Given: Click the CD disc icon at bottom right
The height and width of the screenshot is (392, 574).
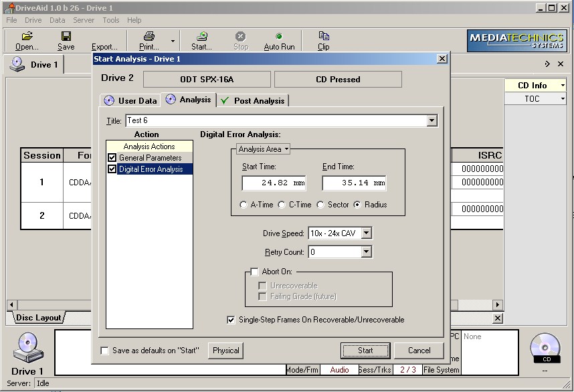Looking at the screenshot, I should tap(545, 348).
